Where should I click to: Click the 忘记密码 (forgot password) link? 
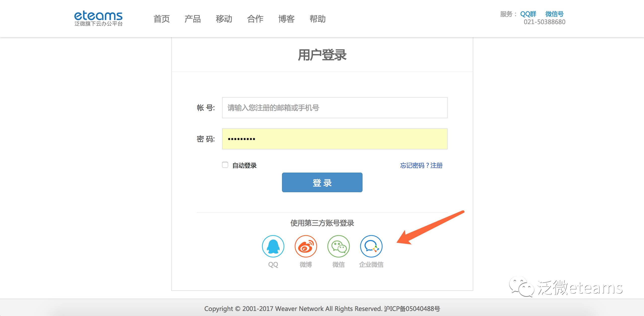pyautogui.click(x=412, y=166)
